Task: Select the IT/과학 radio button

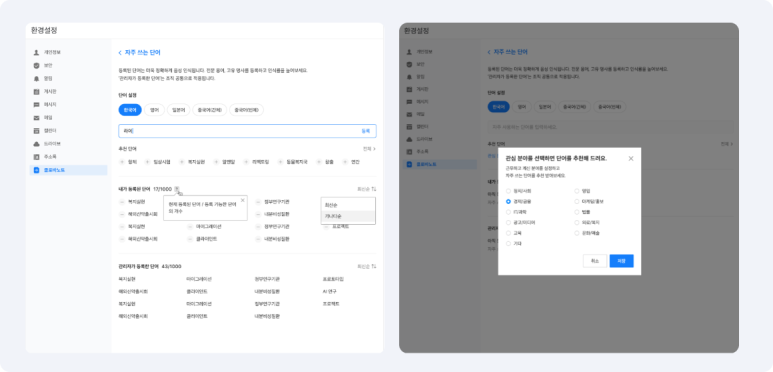Action: (508, 212)
